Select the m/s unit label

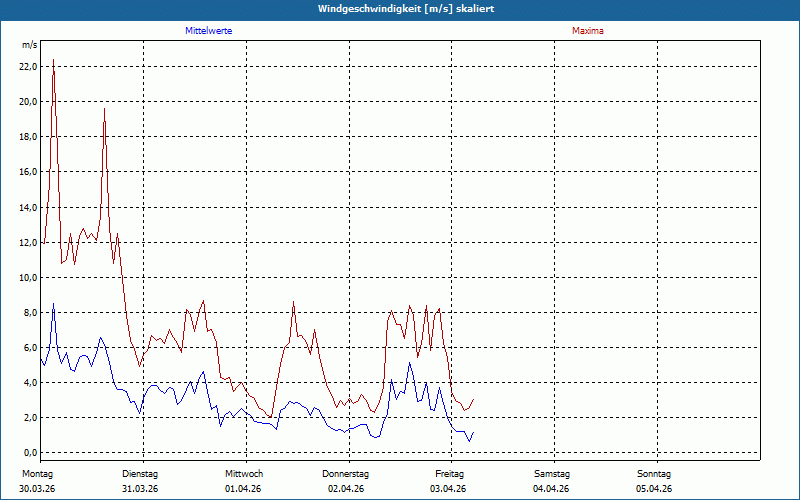29,46
